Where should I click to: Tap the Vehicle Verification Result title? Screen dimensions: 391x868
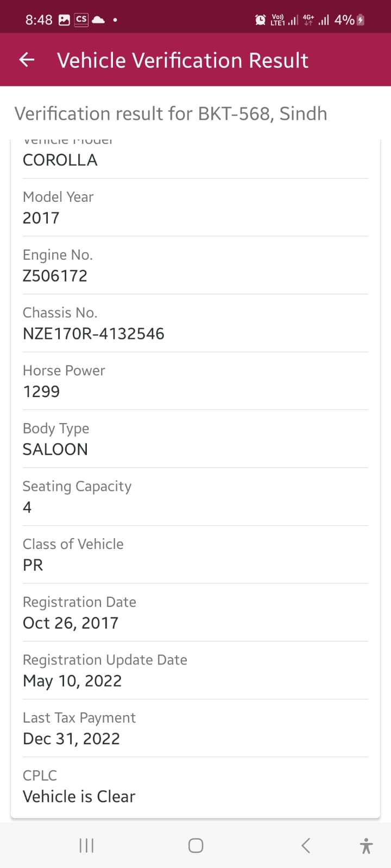[182, 60]
